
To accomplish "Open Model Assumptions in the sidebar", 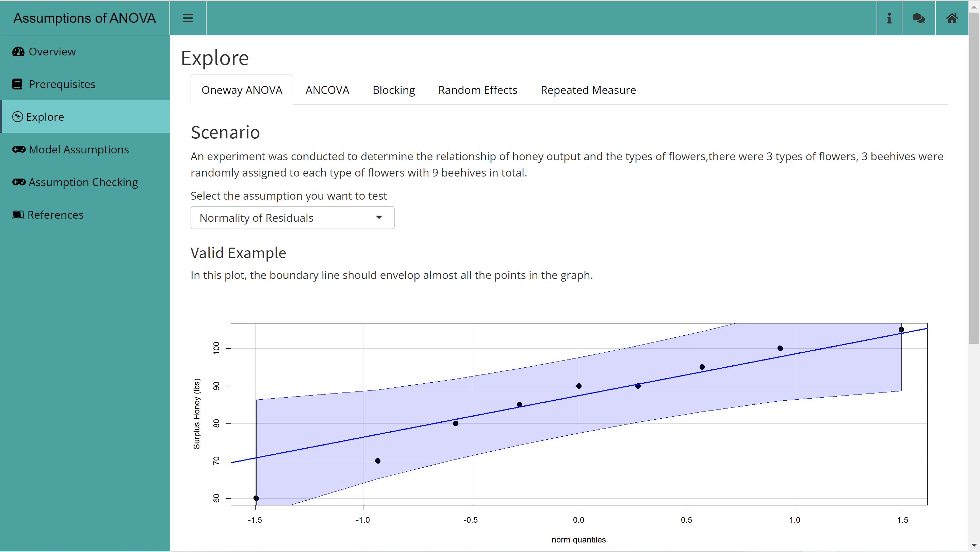I will coord(85,149).
